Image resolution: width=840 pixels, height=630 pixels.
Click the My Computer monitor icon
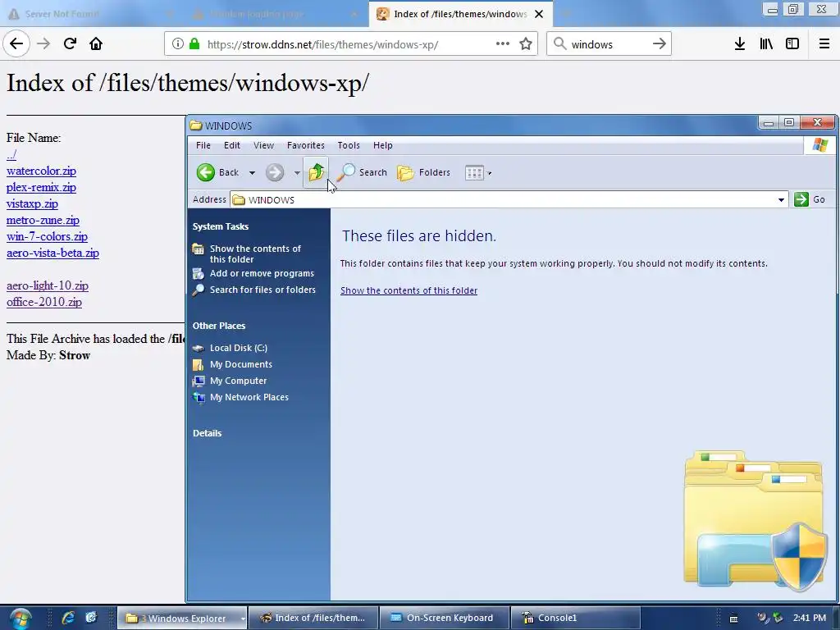tap(199, 381)
